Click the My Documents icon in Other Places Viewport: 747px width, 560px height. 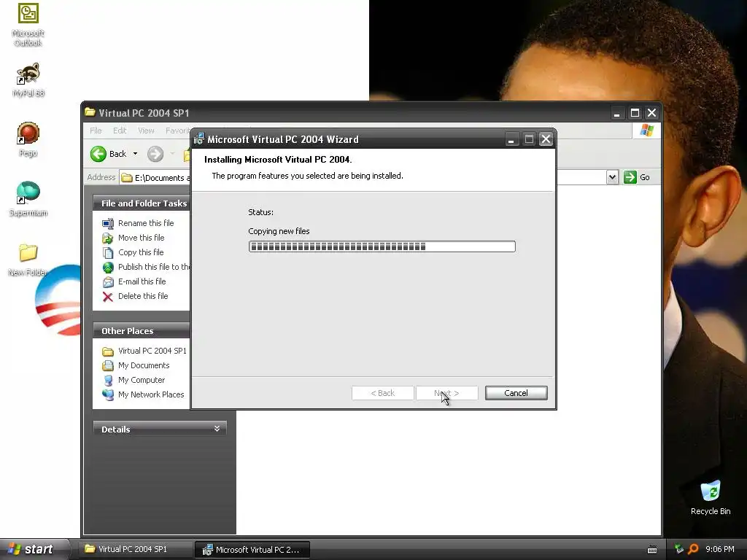point(108,366)
